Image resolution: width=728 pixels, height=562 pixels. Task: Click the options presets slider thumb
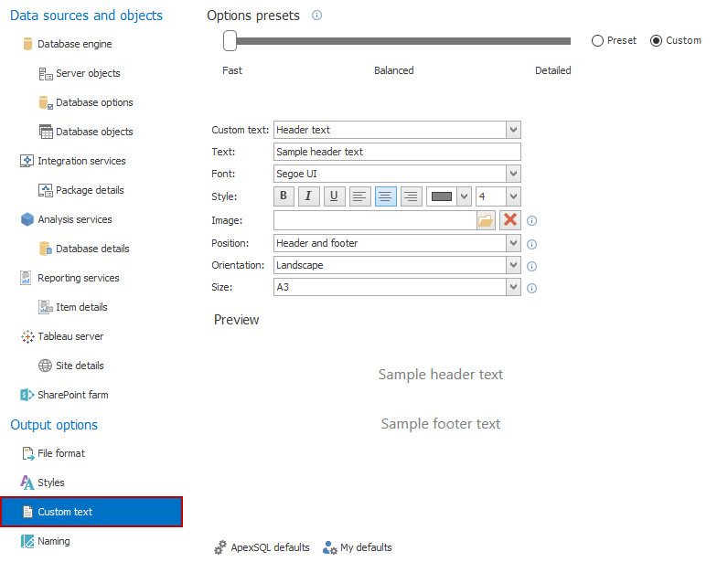tap(230, 41)
